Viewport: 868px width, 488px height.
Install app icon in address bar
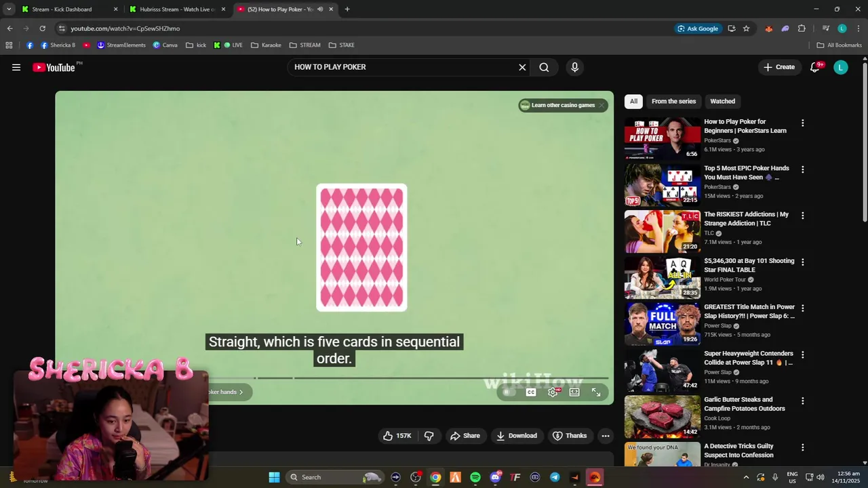coord(731,28)
